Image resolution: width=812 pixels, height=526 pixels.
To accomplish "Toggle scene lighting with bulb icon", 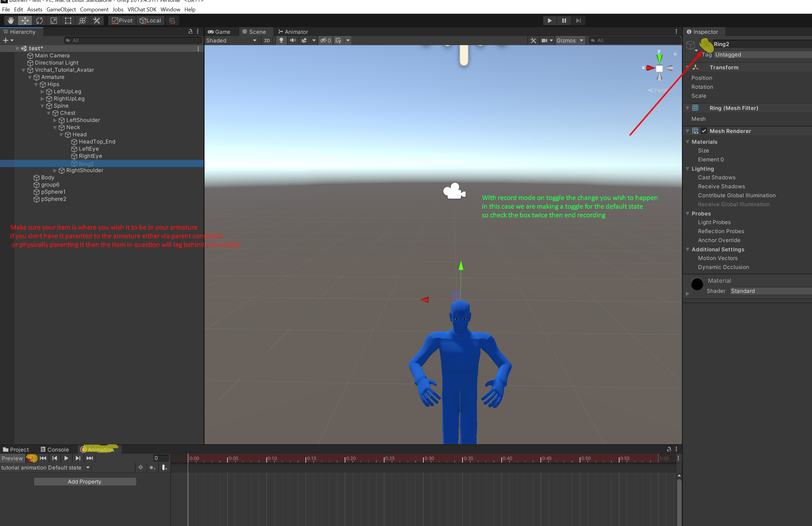I will pyautogui.click(x=281, y=41).
